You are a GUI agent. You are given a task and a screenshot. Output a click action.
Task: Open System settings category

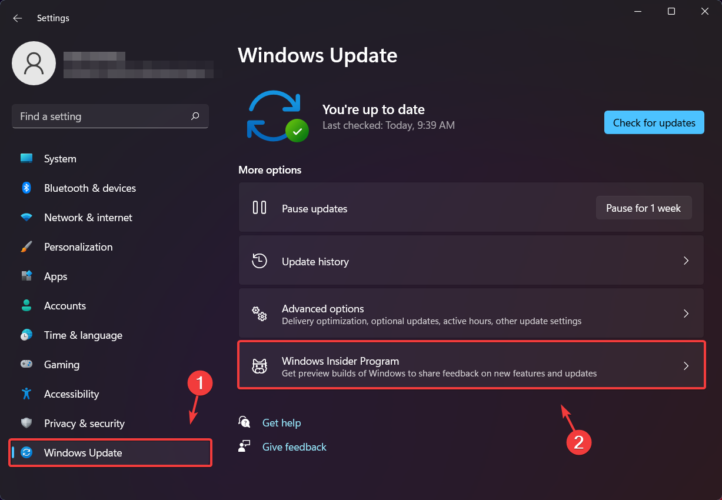coord(111,158)
